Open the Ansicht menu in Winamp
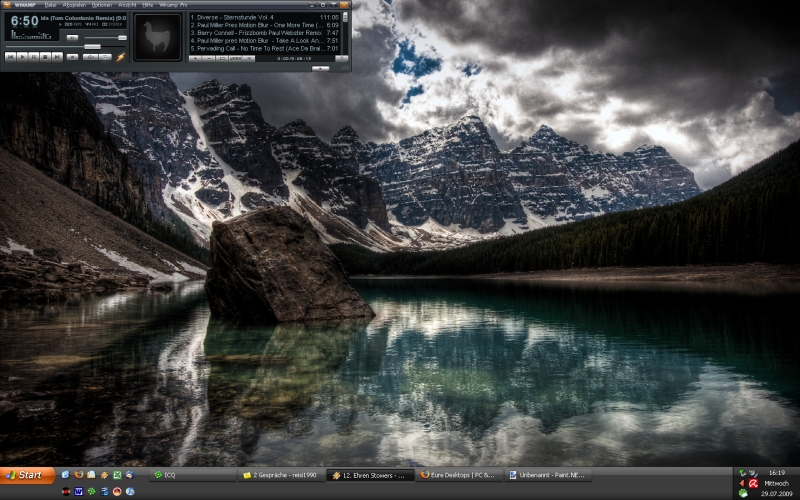 coord(127,5)
